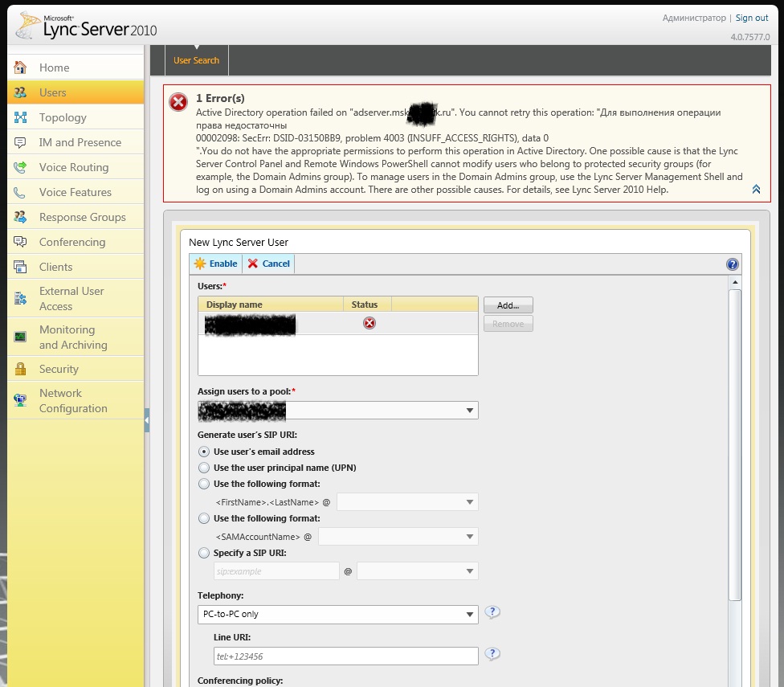Click the Lync Server 2010 logo
Viewport: 784px width, 687px height.
86,26
